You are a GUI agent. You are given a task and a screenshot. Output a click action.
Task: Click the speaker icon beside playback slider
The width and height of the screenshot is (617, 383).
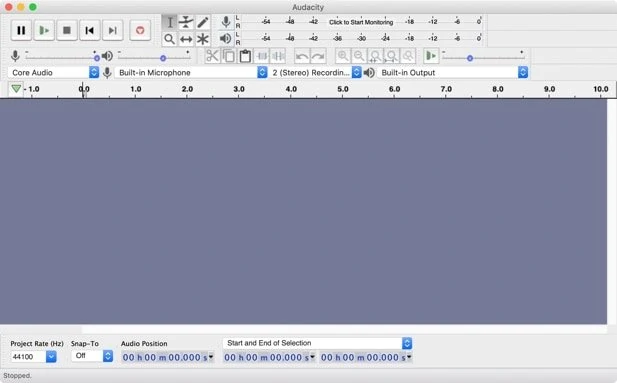(x=107, y=56)
